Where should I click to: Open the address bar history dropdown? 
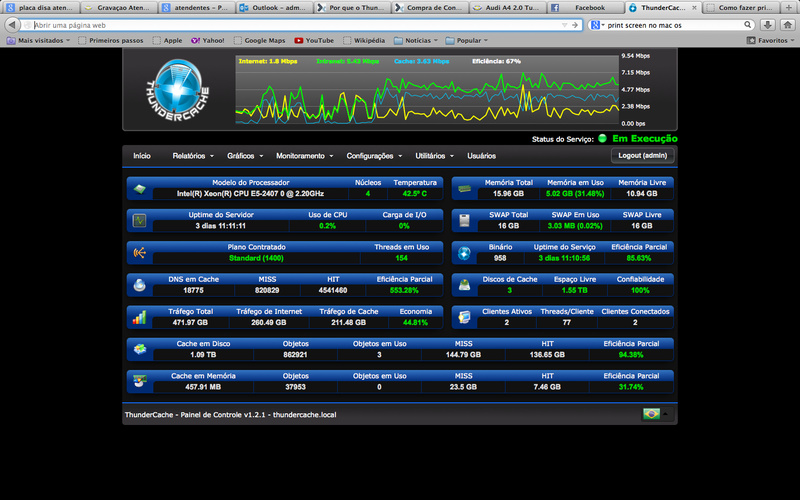click(x=564, y=25)
